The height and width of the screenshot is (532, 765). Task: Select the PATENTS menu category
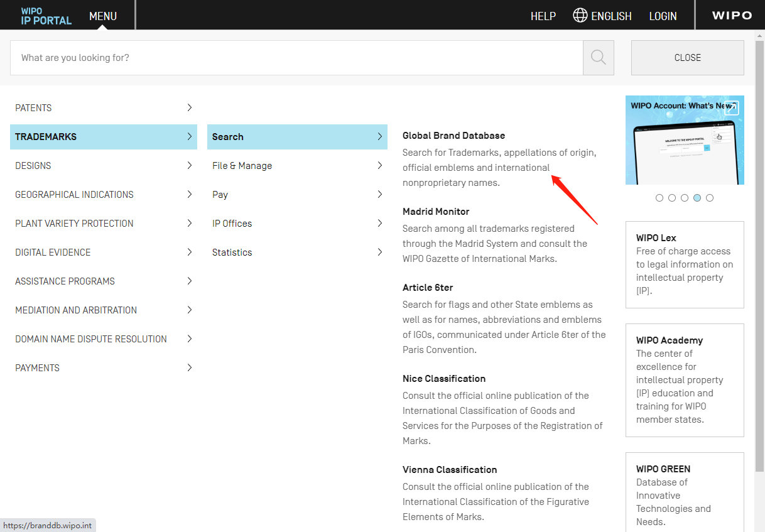(104, 107)
